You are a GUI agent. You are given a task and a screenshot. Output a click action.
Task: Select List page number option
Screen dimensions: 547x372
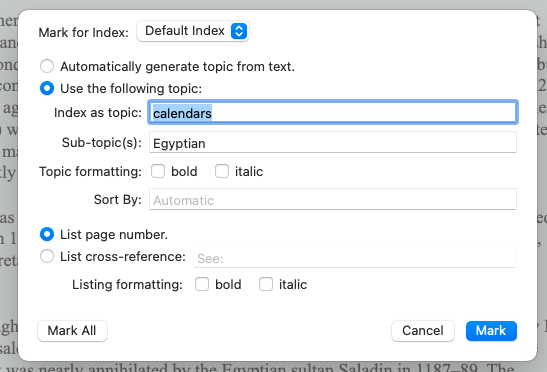[47, 235]
